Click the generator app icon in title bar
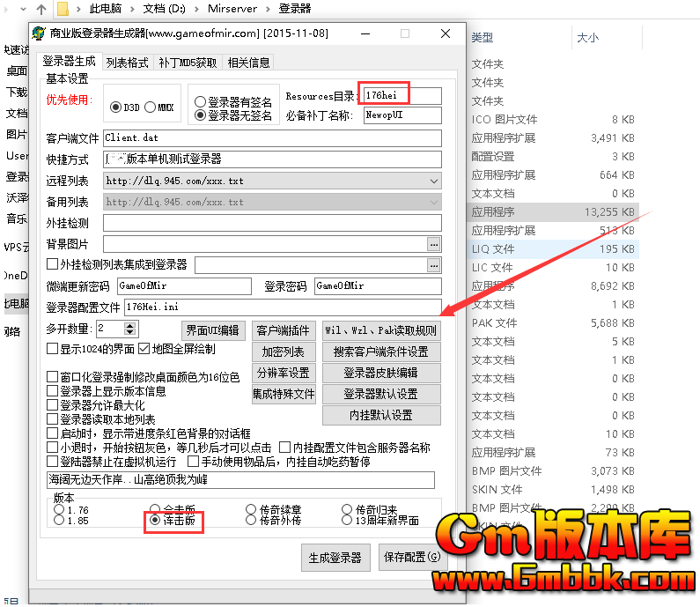The image size is (700, 607). [x=39, y=34]
